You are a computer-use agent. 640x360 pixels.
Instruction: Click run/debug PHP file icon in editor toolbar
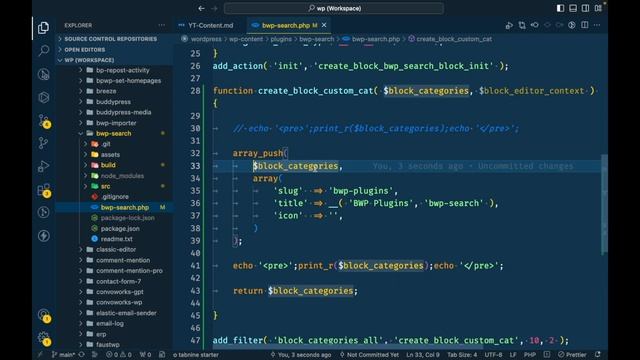pyautogui.click(x=509, y=25)
